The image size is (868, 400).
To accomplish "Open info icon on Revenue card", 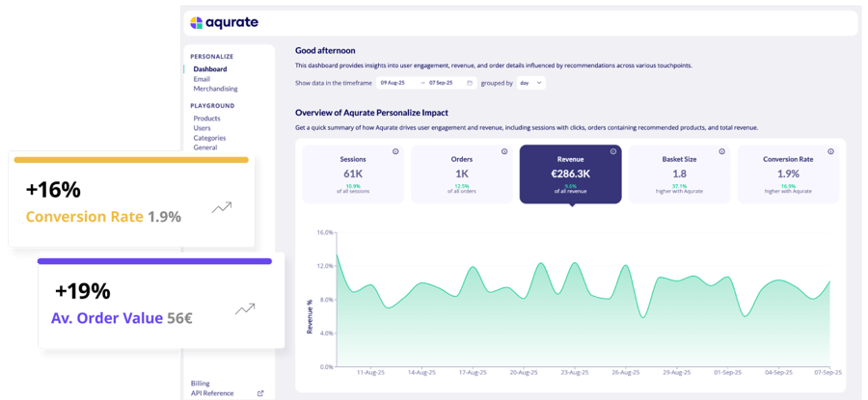I will 612,151.
